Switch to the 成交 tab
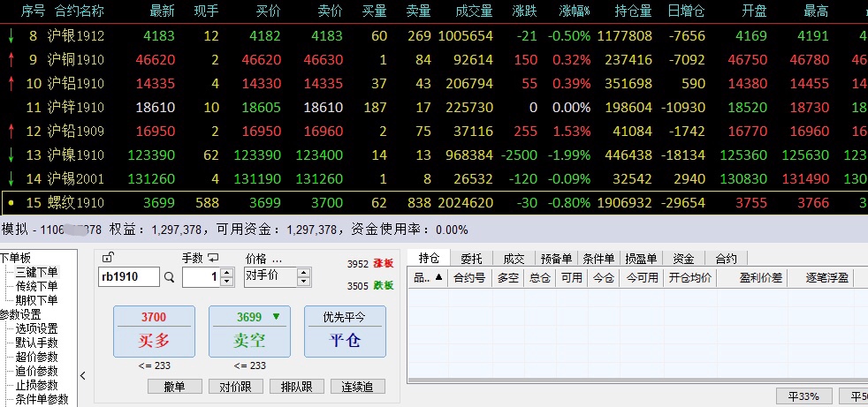 514,259
